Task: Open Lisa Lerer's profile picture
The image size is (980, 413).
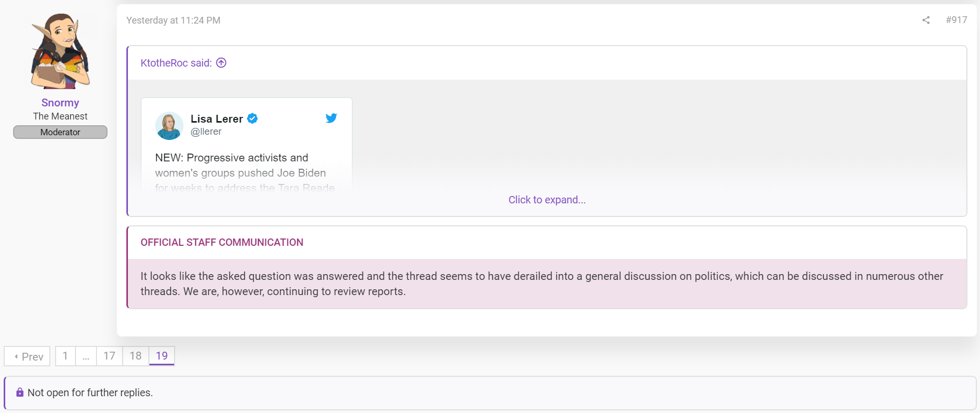Action: pos(169,126)
